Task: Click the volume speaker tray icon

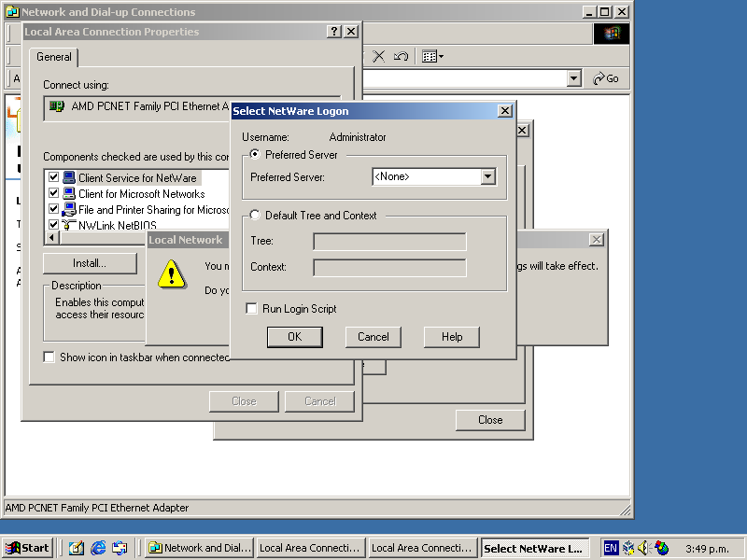Action: [644, 548]
